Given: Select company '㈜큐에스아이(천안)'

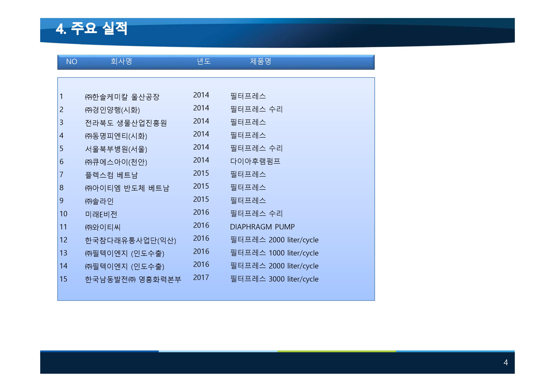Looking at the screenshot, I should [x=116, y=162].
